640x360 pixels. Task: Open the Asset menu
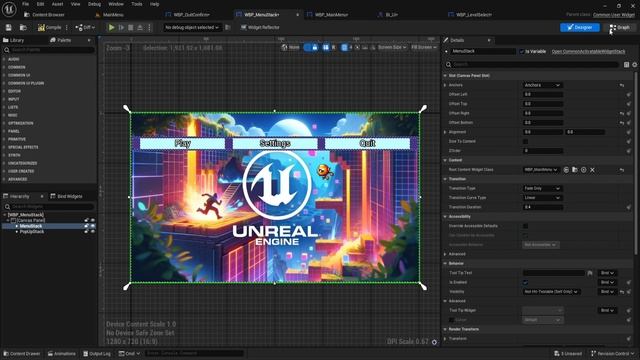click(57, 4)
